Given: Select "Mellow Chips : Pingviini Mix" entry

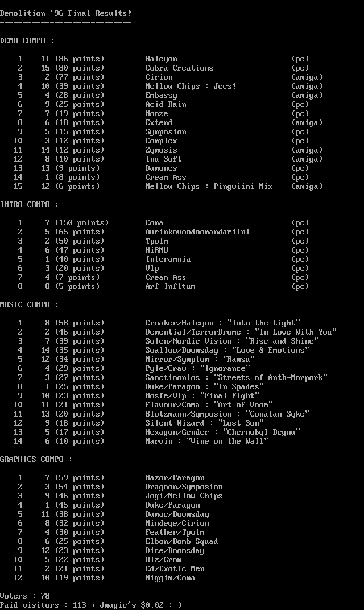Looking at the screenshot, I should (x=209, y=186).
